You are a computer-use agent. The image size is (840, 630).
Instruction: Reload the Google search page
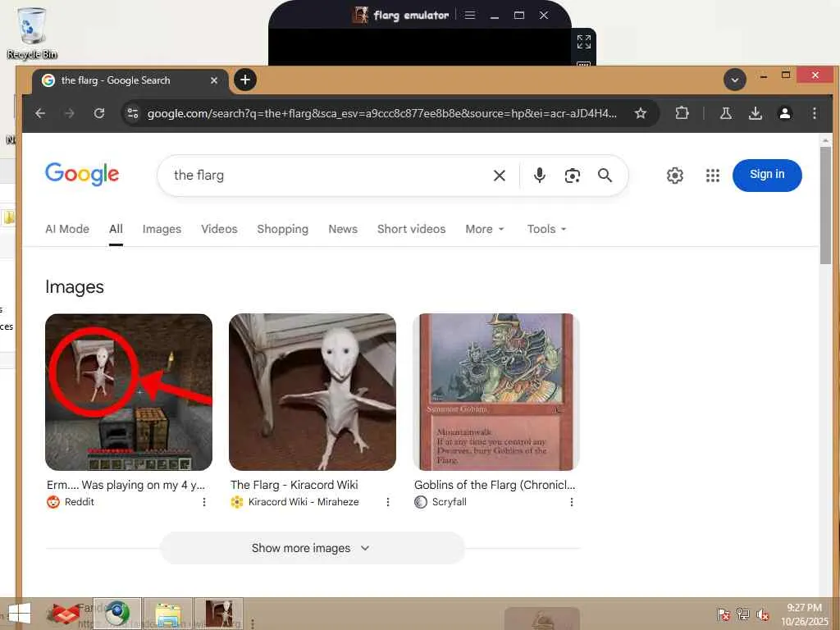[x=99, y=113]
